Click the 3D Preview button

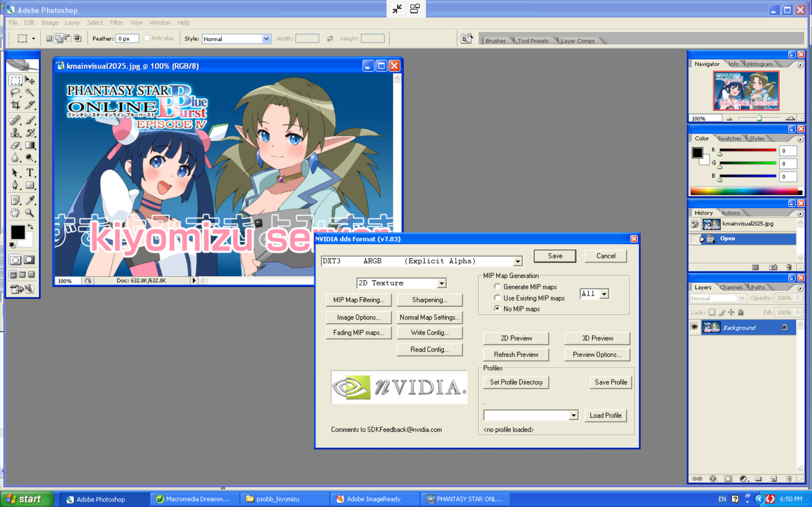point(597,338)
